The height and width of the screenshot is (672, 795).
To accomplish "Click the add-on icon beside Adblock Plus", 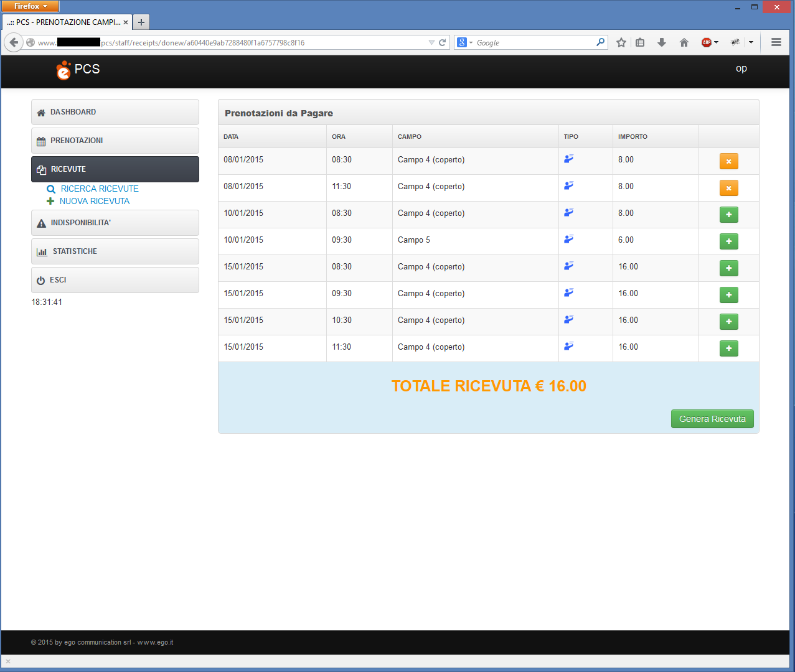I will click(735, 42).
